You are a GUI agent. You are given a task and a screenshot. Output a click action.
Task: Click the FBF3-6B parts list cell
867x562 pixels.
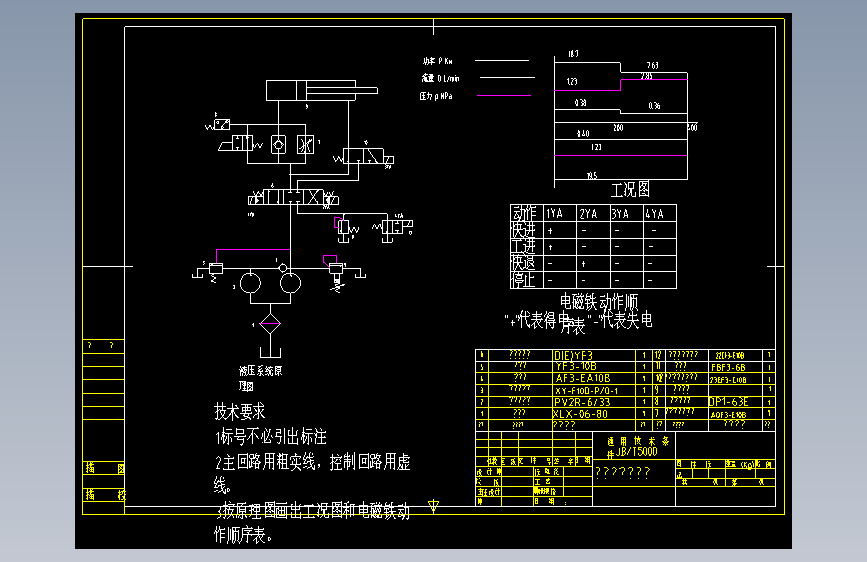click(x=728, y=367)
